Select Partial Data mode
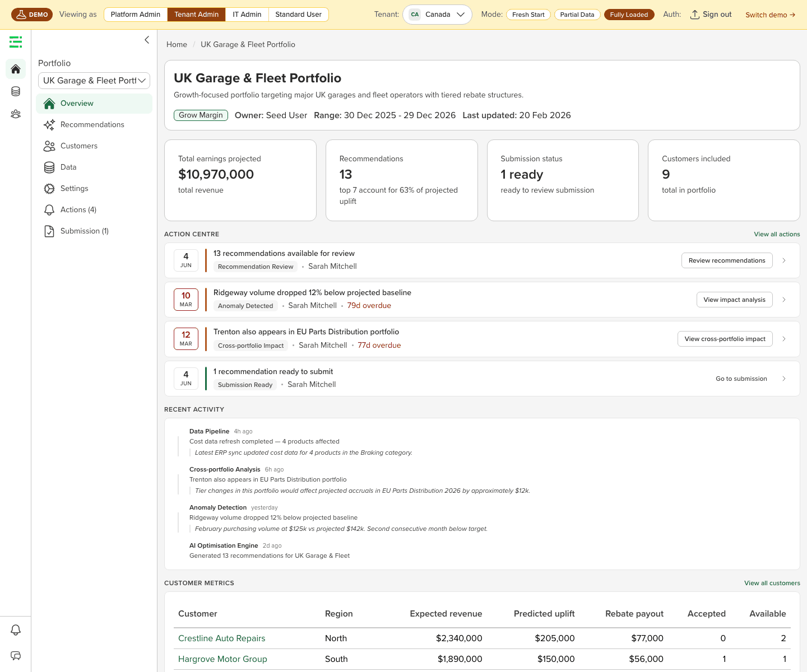The height and width of the screenshot is (672, 807). pyautogui.click(x=577, y=15)
